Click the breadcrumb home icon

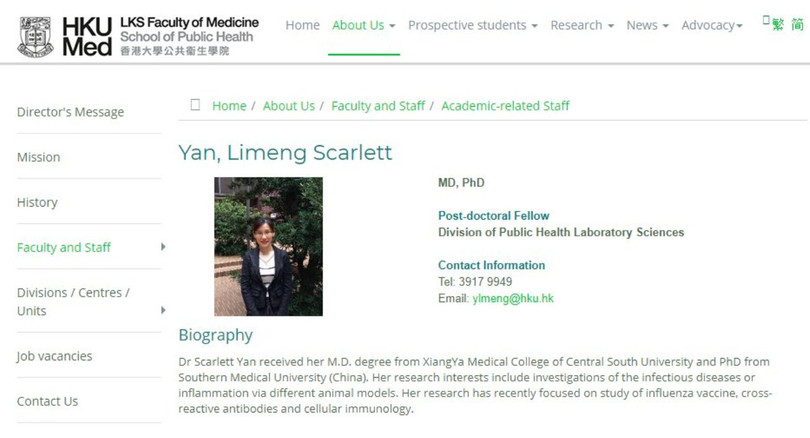click(x=195, y=105)
